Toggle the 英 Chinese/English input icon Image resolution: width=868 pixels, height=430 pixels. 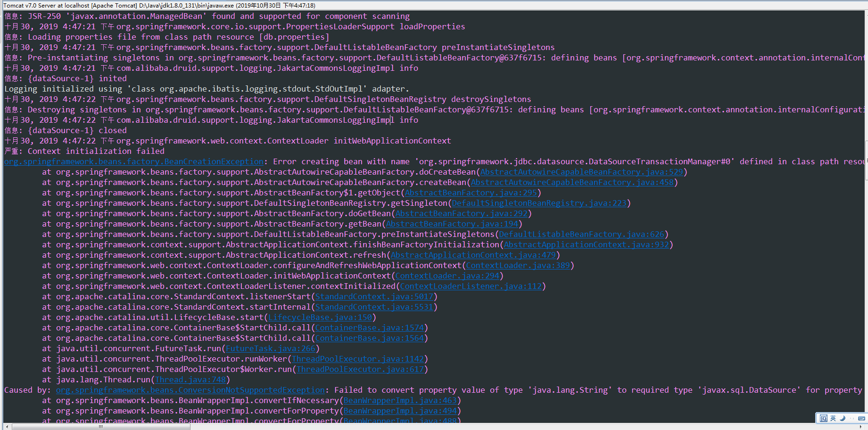(833, 418)
